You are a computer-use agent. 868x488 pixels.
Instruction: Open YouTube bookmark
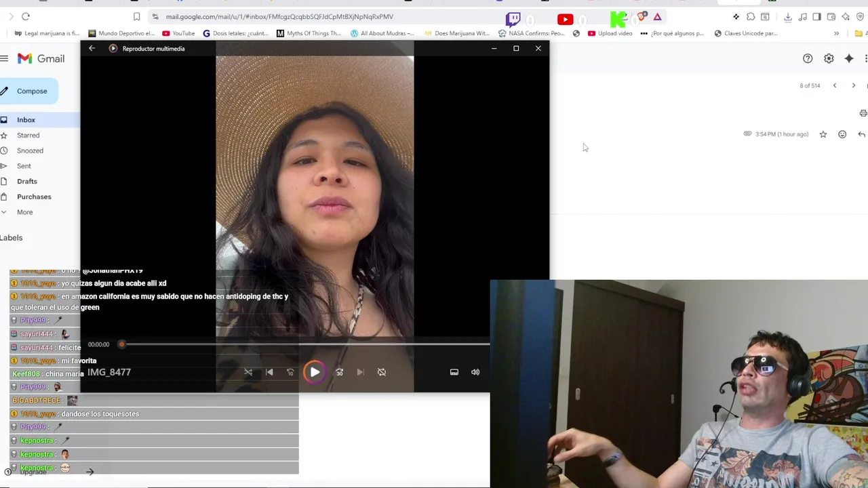tap(178, 33)
